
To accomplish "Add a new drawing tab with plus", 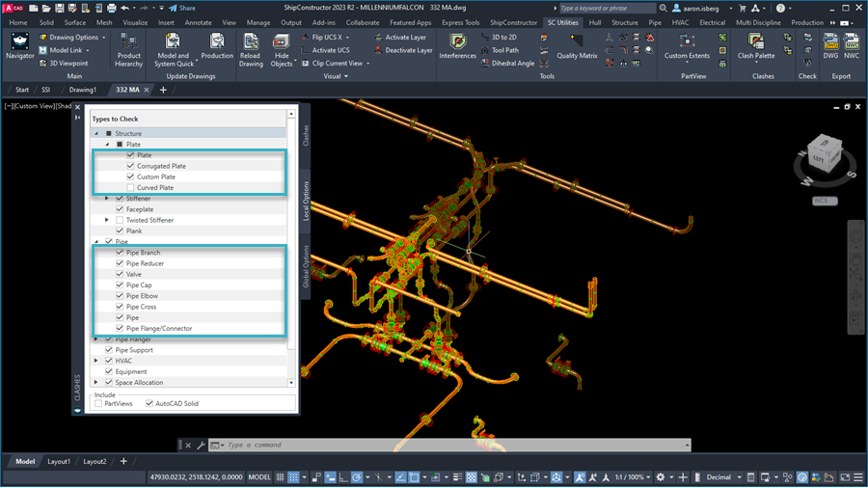I will click(163, 90).
